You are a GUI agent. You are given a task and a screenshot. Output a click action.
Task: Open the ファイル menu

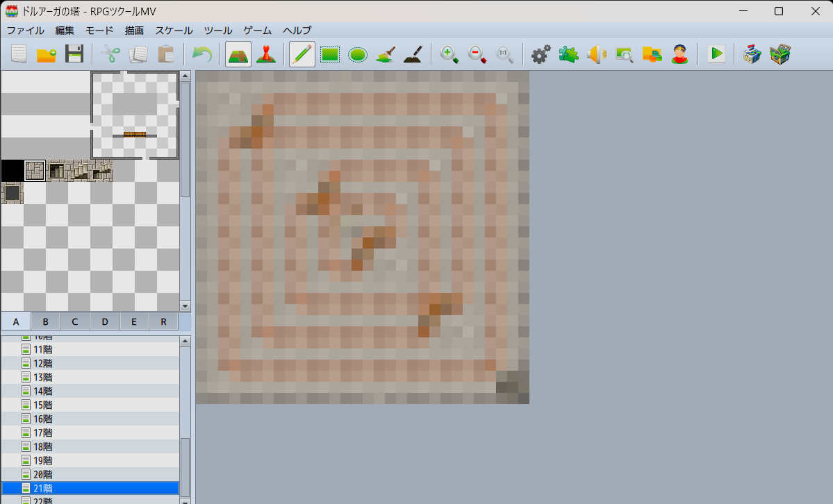pos(26,31)
